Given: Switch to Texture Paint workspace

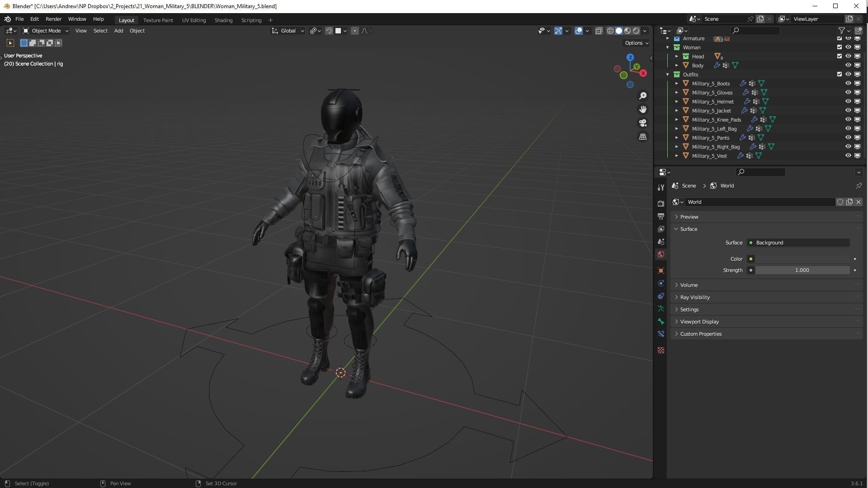Looking at the screenshot, I should pyautogui.click(x=158, y=20).
